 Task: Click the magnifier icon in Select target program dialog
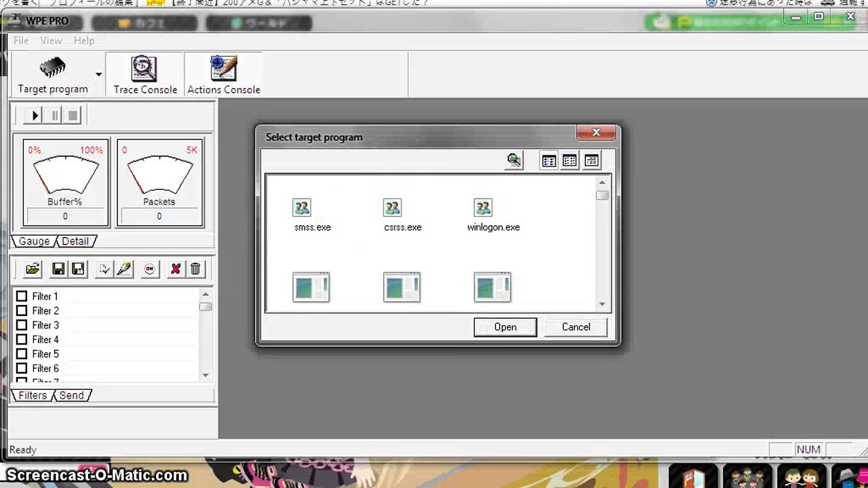[514, 160]
